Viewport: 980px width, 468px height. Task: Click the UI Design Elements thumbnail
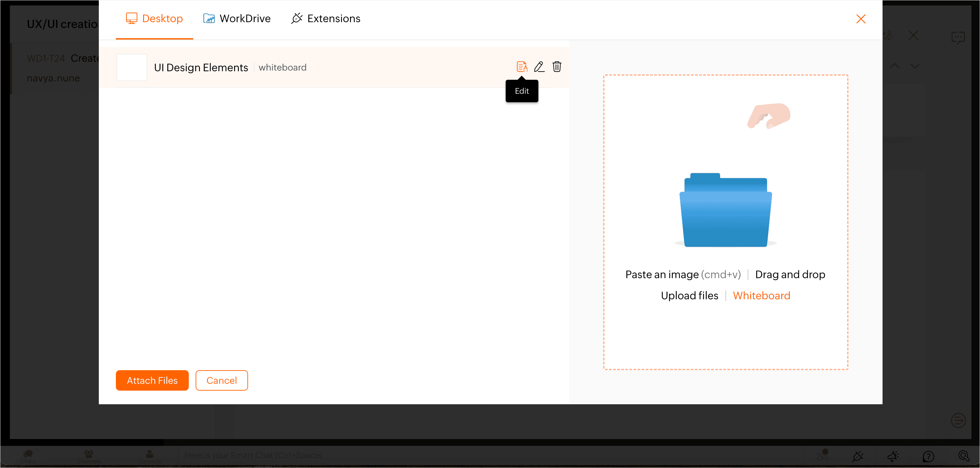[x=132, y=67]
